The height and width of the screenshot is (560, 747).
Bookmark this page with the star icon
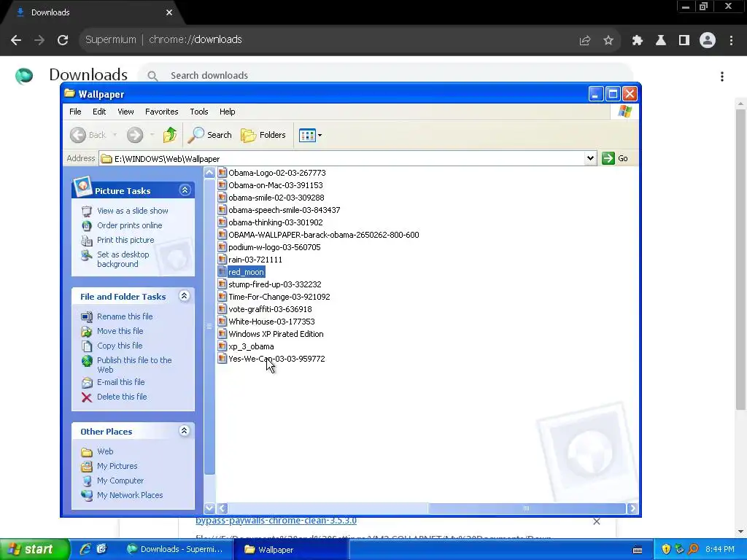(x=608, y=41)
